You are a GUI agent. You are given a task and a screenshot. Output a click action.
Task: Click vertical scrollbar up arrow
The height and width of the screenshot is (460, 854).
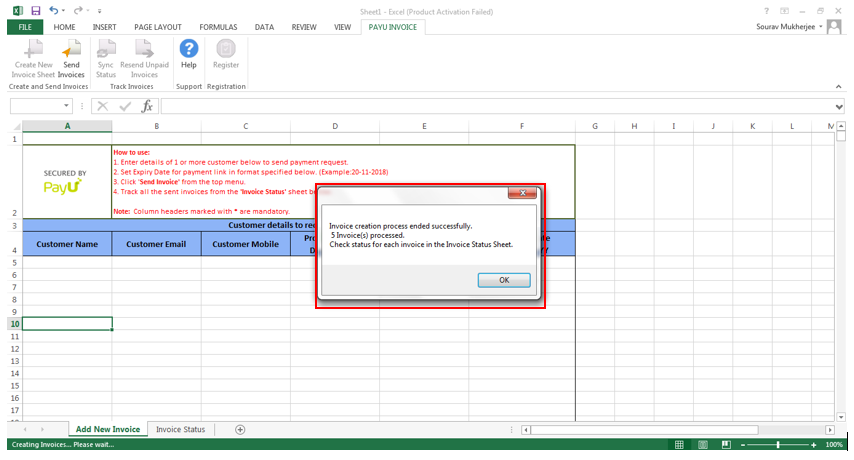point(841,126)
